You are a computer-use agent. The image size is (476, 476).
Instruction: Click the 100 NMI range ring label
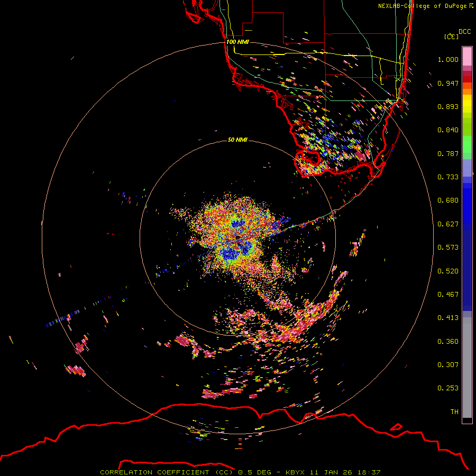coord(237,42)
